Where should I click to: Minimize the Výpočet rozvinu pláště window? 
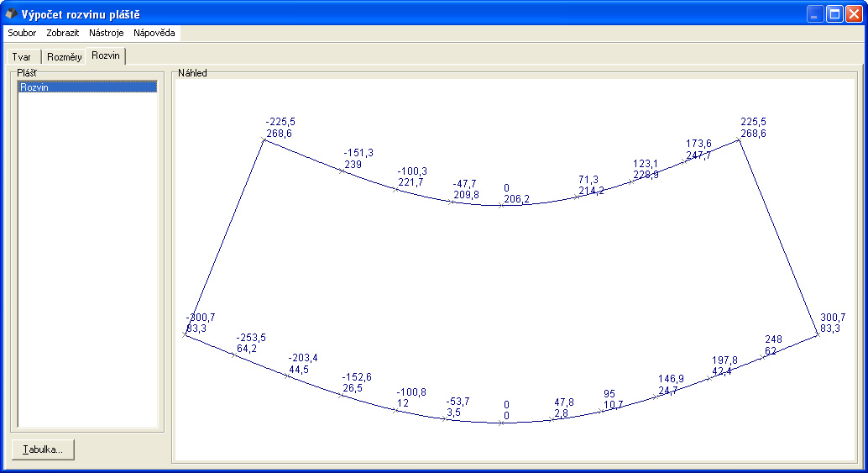(x=814, y=13)
